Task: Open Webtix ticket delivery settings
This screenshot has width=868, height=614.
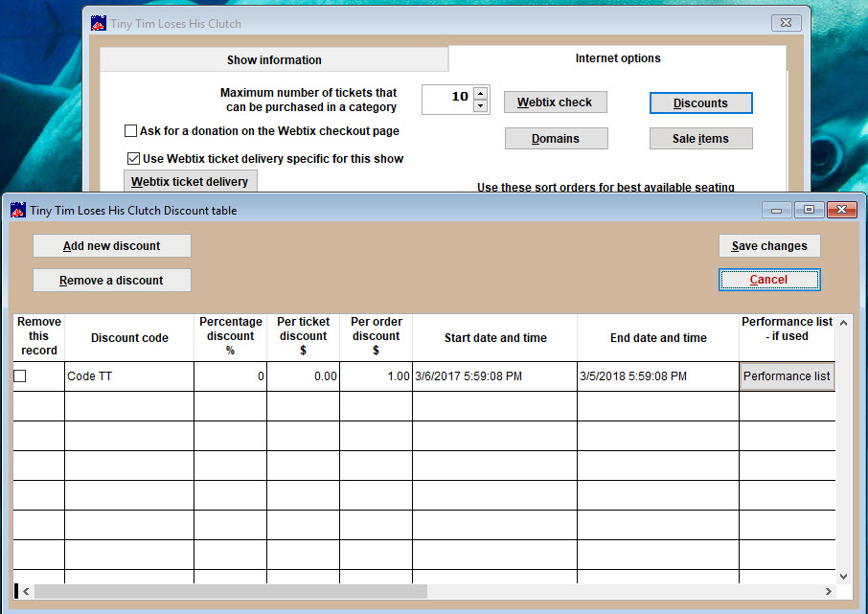Action: (x=190, y=182)
